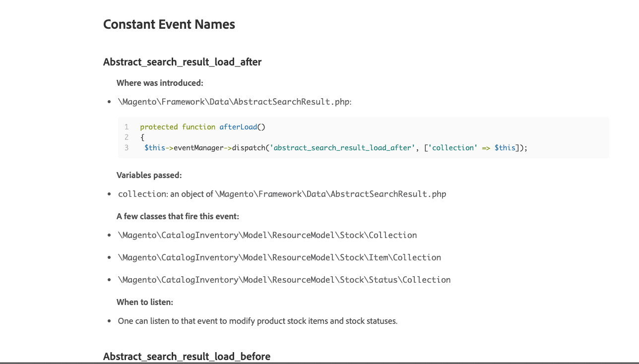Click line number 3 in code block
The width and height of the screenshot is (639, 364).
[127, 148]
